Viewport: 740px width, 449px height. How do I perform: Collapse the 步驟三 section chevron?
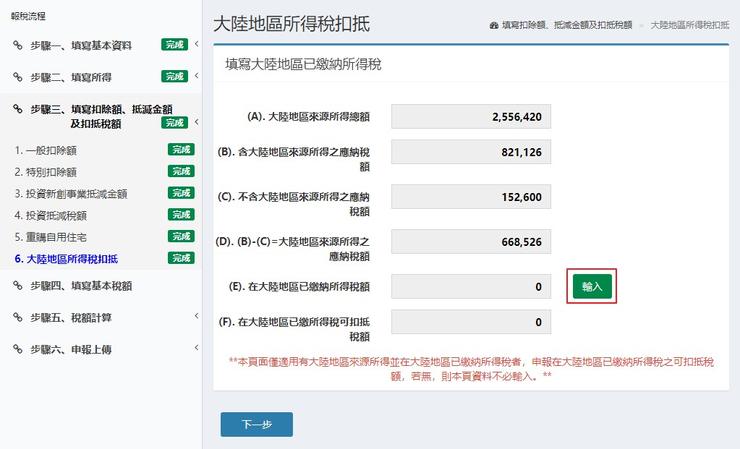pyautogui.click(x=197, y=121)
